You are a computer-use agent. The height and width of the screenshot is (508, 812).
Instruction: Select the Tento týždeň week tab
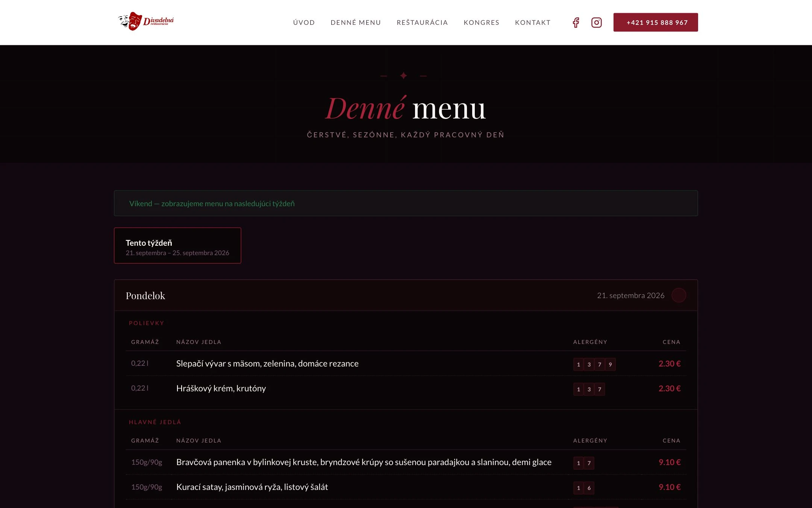[177, 246]
